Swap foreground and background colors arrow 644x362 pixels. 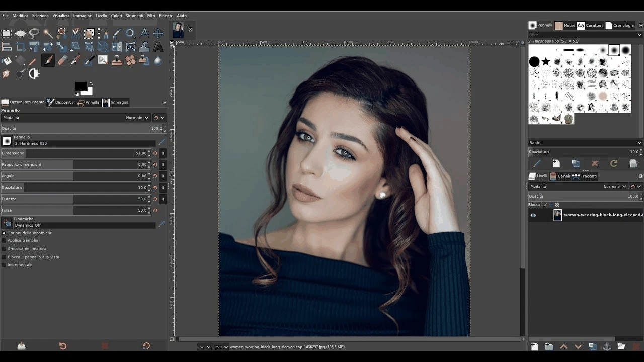[90, 84]
